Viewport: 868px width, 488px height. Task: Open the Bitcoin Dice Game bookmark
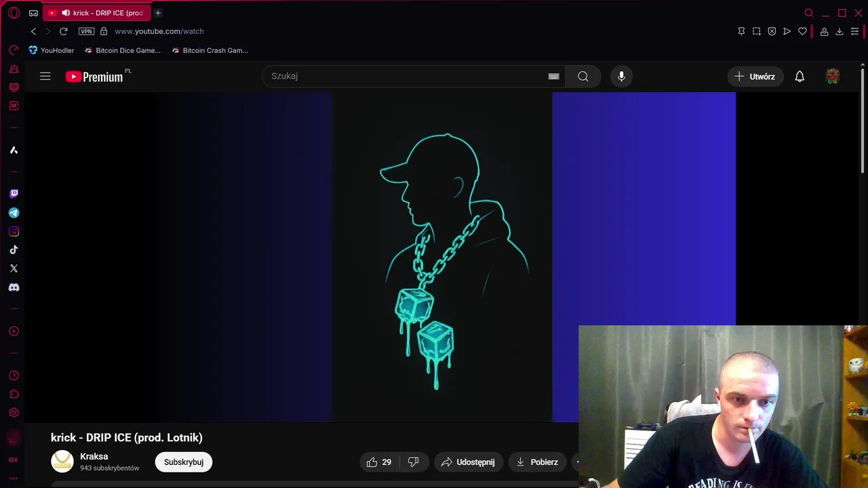coord(123,50)
